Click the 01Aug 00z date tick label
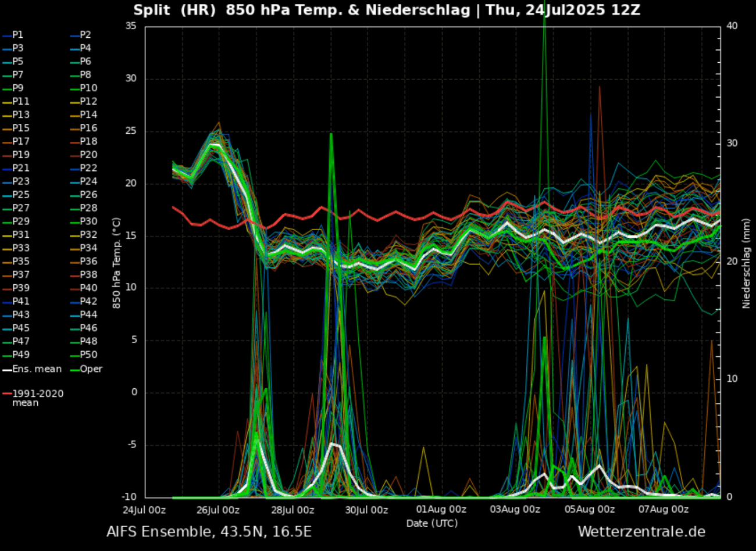The image size is (756, 551). pyautogui.click(x=441, y=510)
